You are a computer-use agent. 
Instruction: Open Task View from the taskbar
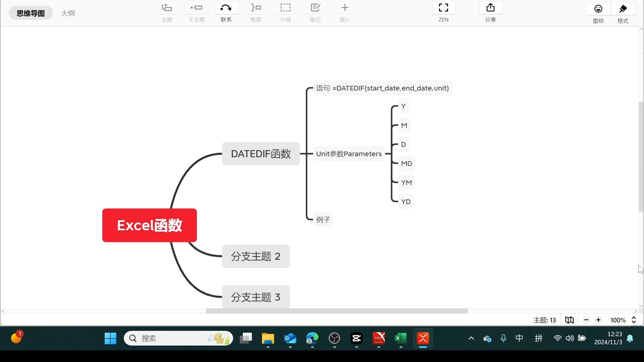pyautogui.click(x=246, y=339)
